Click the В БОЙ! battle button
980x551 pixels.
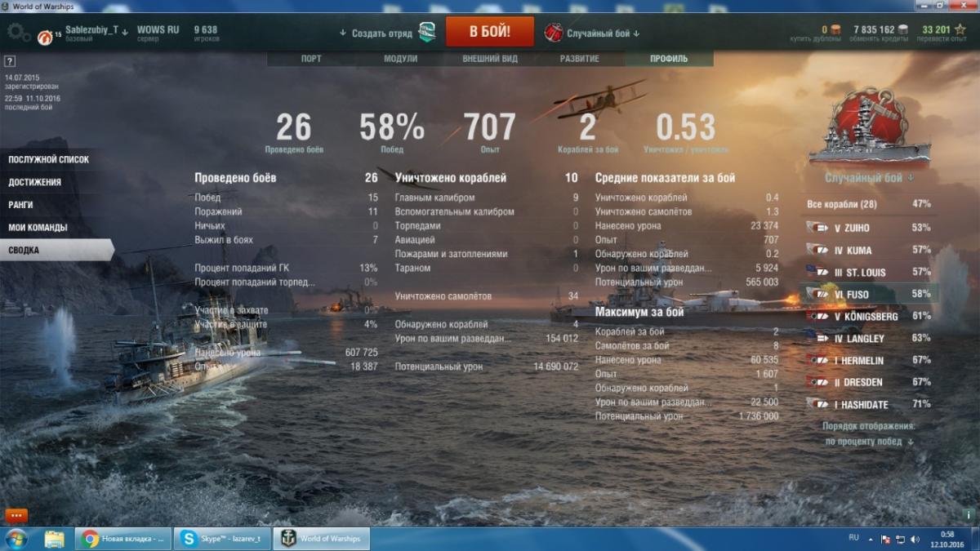(490, 32)
